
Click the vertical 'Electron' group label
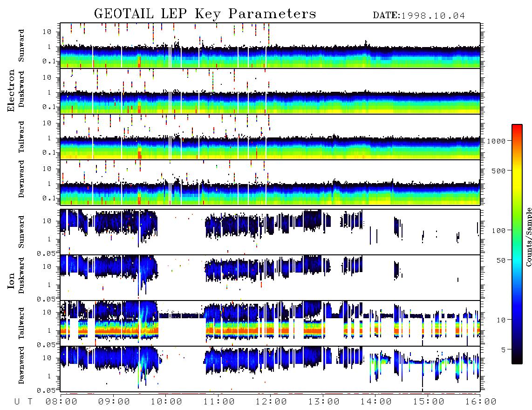coord(11,91)
